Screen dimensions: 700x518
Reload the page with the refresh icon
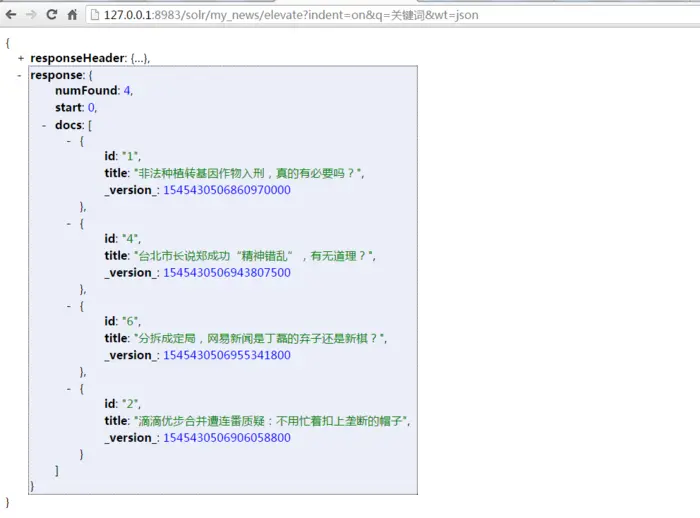click(x=52, y=15)
